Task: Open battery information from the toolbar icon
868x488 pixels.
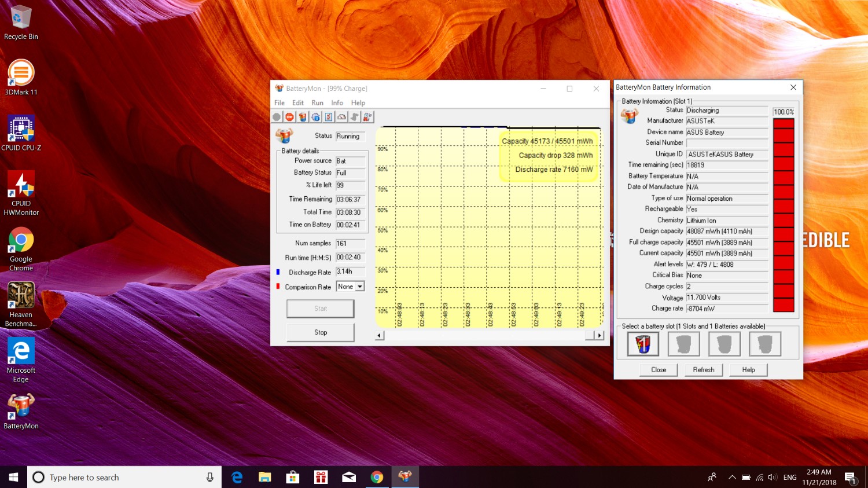Action: tap(315, 117)
